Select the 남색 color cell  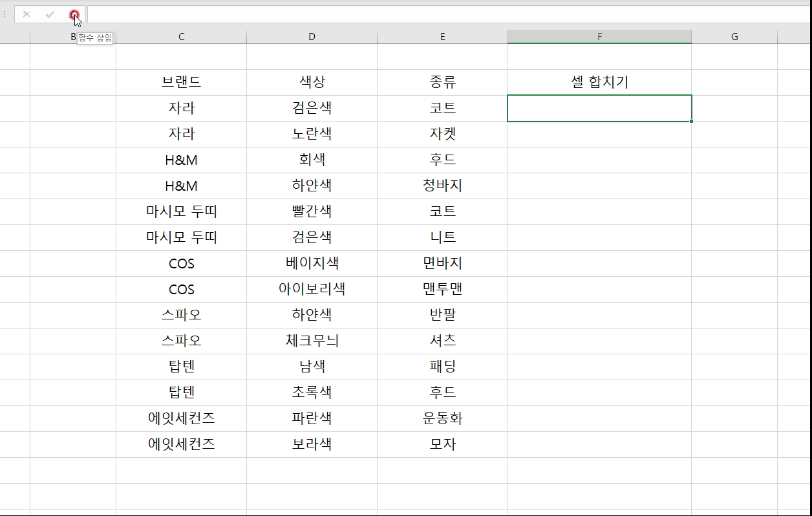pos(312,367)
